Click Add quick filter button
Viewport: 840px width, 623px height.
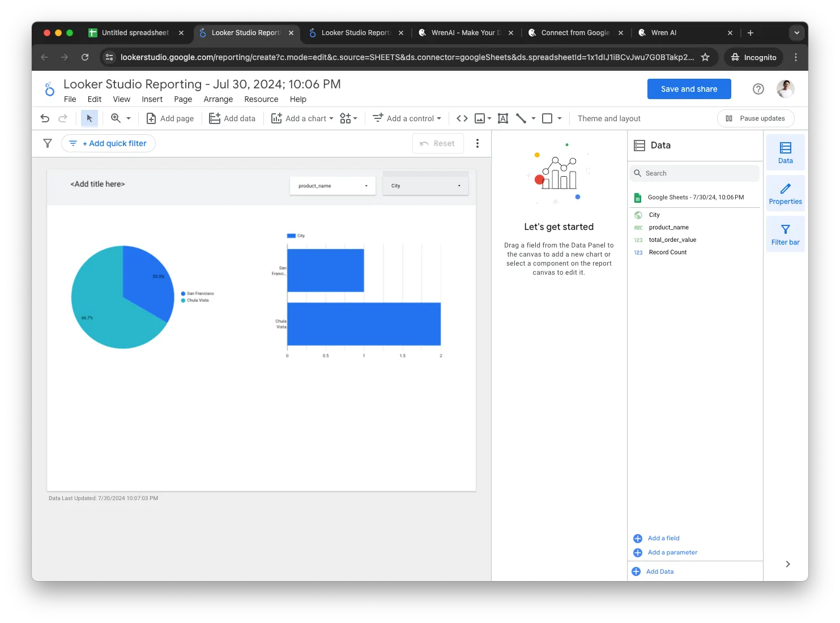[108, 143]
